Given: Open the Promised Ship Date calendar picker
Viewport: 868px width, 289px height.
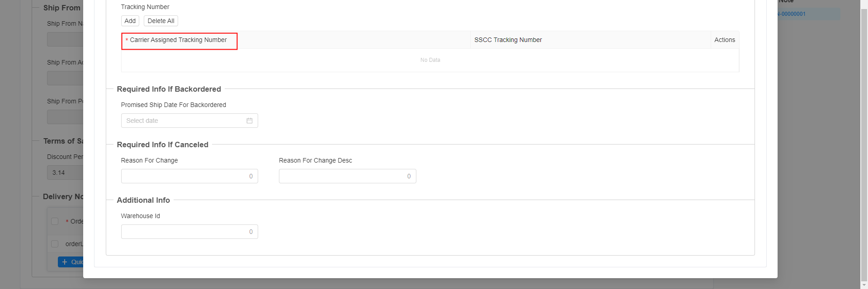Looking at the screenshot, I should 249,121.
